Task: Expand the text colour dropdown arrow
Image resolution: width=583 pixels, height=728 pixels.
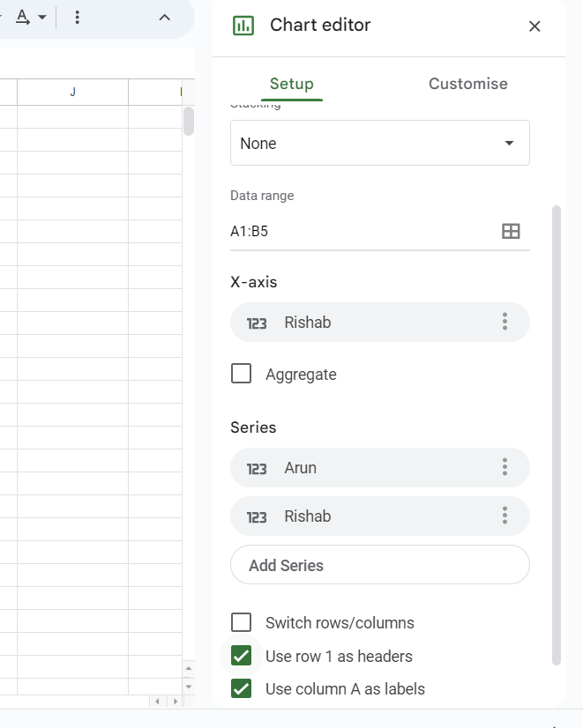Action: [41, 18]
